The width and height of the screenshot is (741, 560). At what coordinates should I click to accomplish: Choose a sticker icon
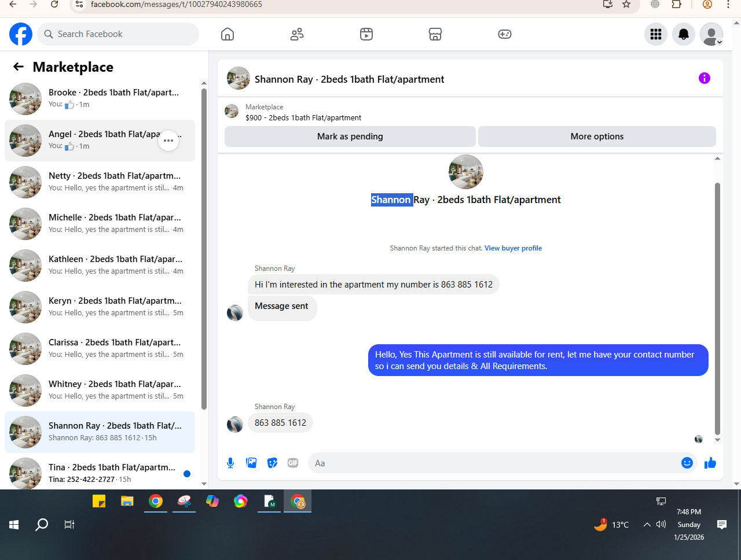point(272,463)
